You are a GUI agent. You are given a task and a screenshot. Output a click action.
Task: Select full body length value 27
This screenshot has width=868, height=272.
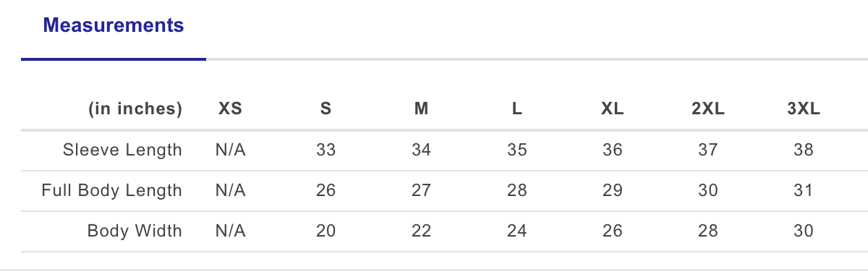[422, 191]
